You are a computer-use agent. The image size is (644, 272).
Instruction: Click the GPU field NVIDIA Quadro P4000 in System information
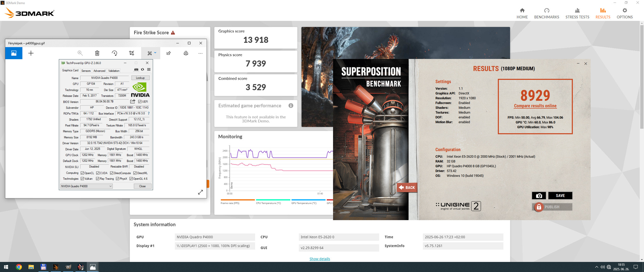(x=215, y=237)
